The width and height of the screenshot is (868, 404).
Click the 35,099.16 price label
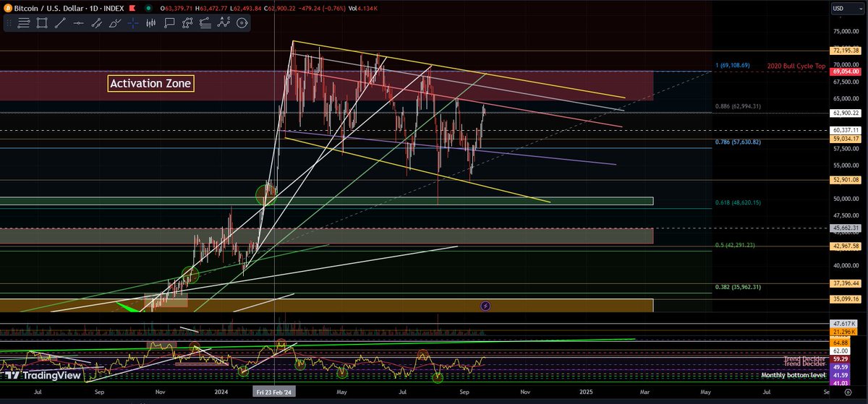[x=846, y=299]
